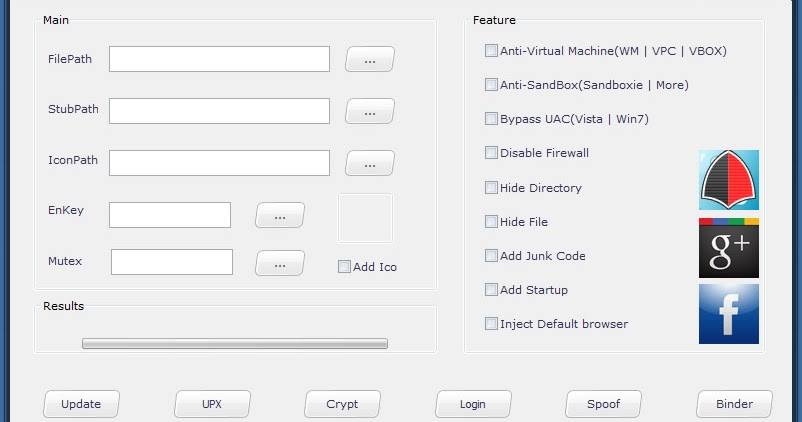Screen dimensions: 802x422
Task: Click the Results progress bar
Action: (x=235, y=343)
